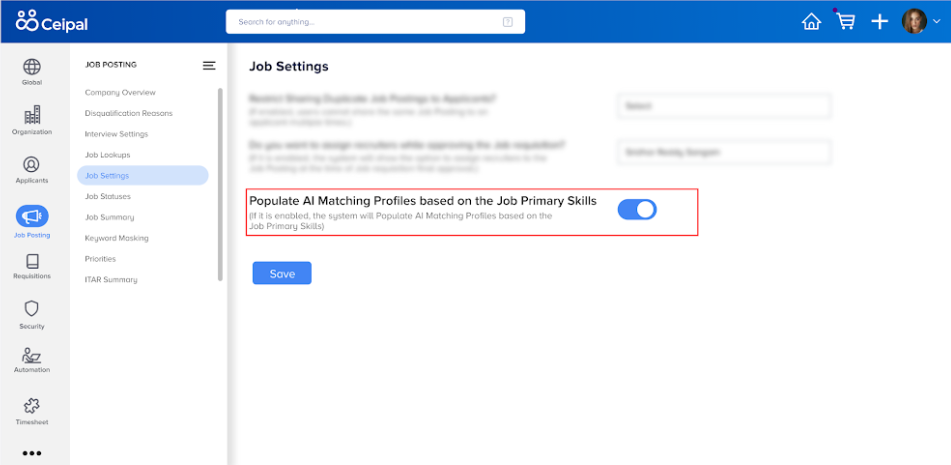Image resolution: width=951 pixels, height=465 pixels.
Task: Select Keyword Masking in the menu
Action: pyautogui.click(x=116, y=238)
